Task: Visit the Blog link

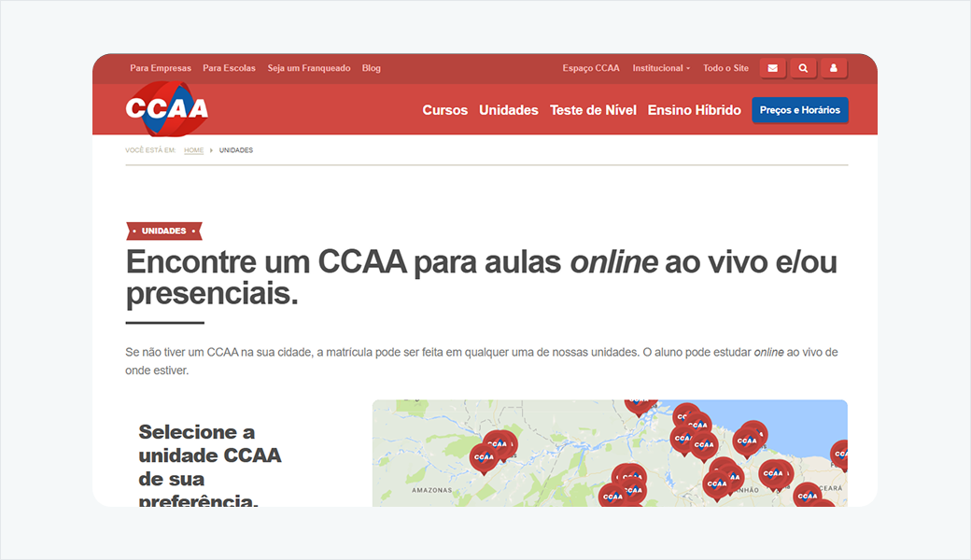Action: coord(371,68)
